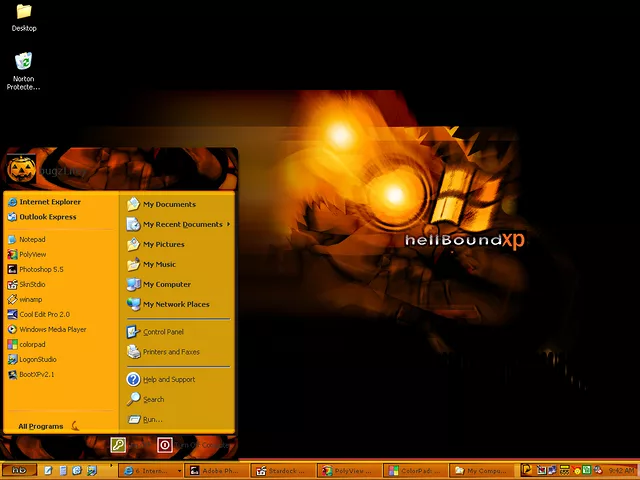Switch to the Stardock taskbar window
Image resolution: width=640 pixels, height=480 pixels.
pyautogui.click(x=284, y=470)
